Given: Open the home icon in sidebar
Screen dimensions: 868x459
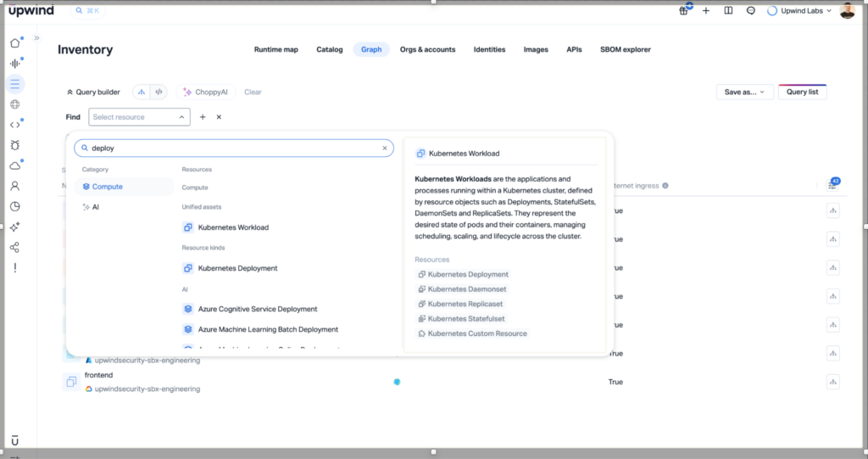Looking at the screenshot, I should coord(15,43).
